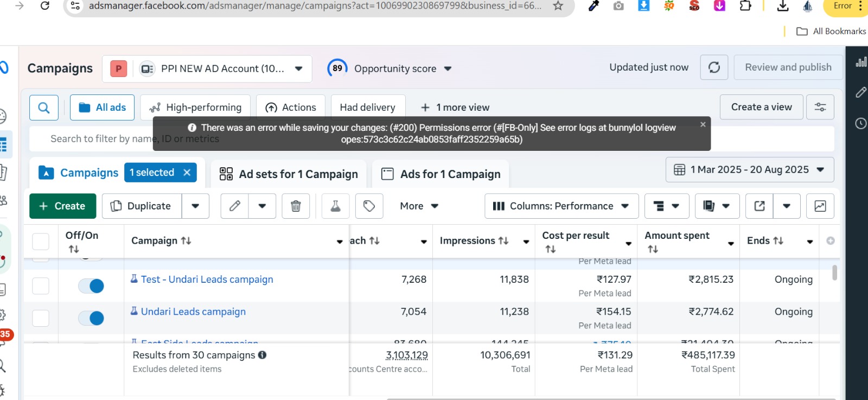Dismiss the permissions error banner

703,124
